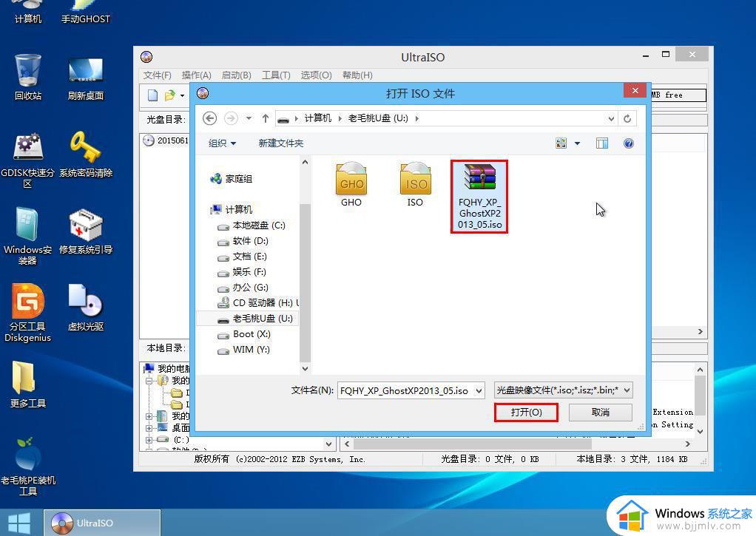The image size is (756, 536).
Task: Select 老毛桃U盘 (U:) in navigation pane
Action: (247, 319)
